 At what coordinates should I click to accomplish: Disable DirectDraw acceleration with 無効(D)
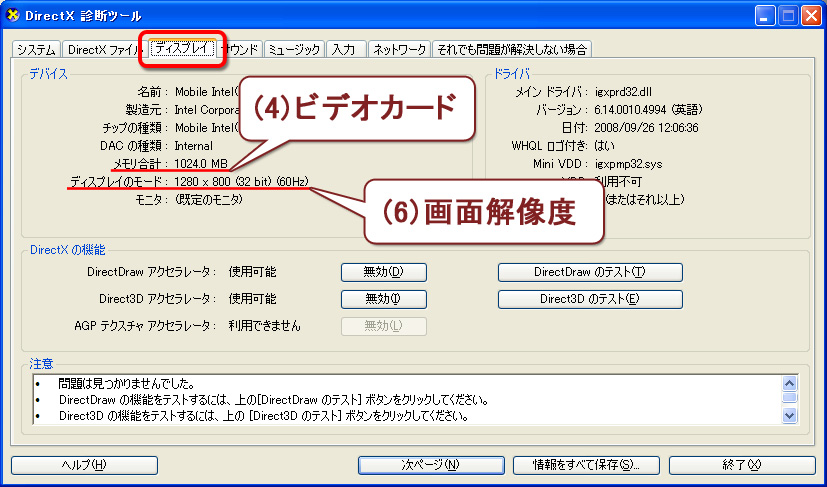click(x=384, y=272)
